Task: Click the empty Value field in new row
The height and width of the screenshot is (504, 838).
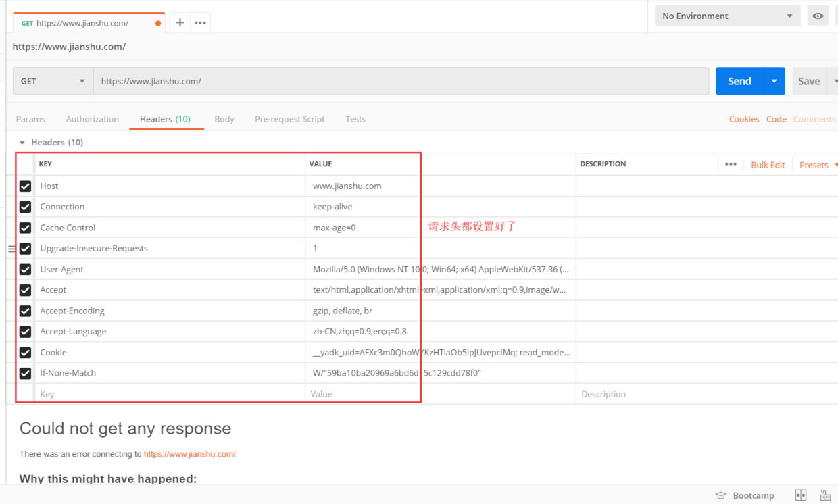Action: pos(441,394)
